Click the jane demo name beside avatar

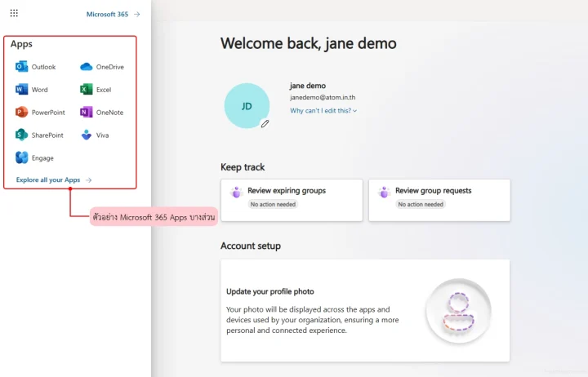point(308,86)
